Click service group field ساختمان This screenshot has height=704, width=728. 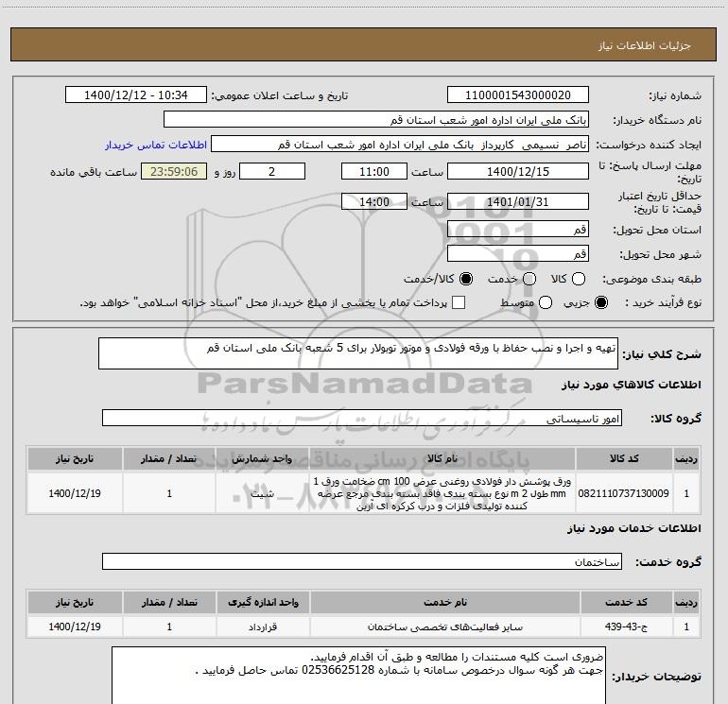coord(362,561)
